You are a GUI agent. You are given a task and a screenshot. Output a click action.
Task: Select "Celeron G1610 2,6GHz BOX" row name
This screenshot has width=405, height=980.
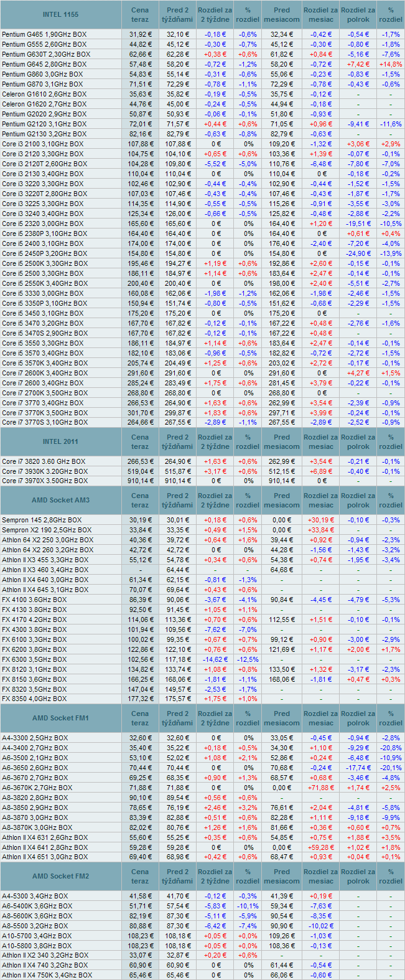click(x=44, y=94)
